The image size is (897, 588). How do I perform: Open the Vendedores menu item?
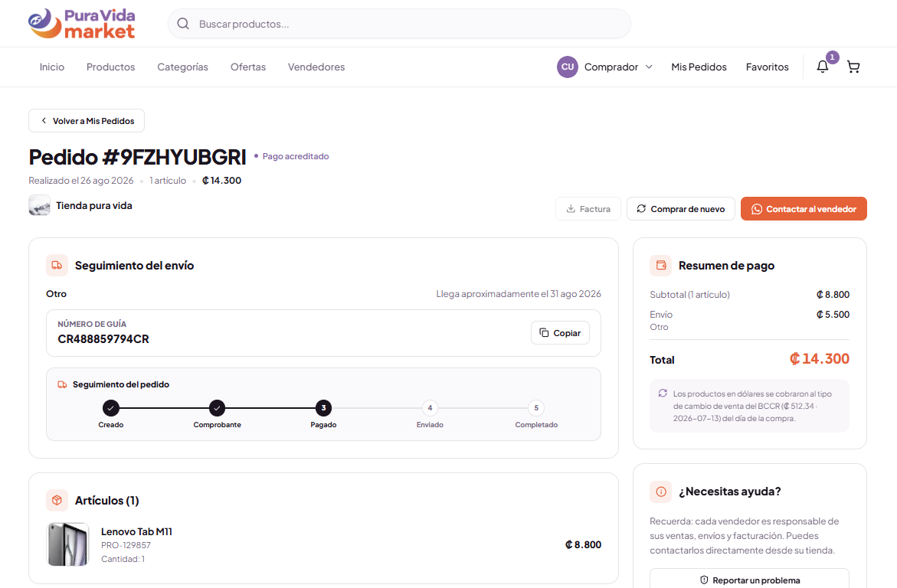(x=316, y=67)
